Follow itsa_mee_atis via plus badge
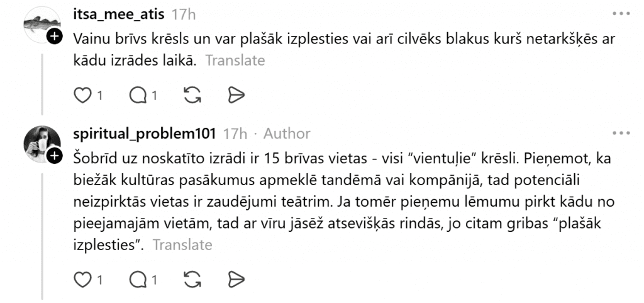 click(x=56, y=37)
